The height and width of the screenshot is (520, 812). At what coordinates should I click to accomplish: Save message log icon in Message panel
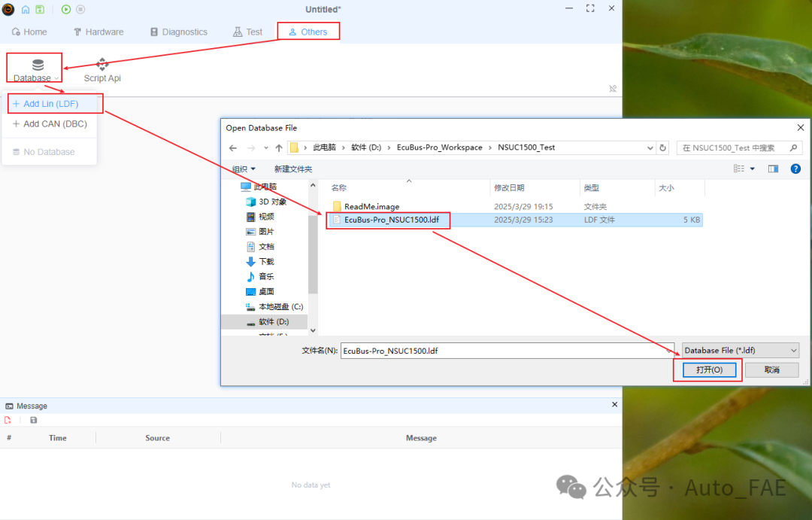point(34,420)
